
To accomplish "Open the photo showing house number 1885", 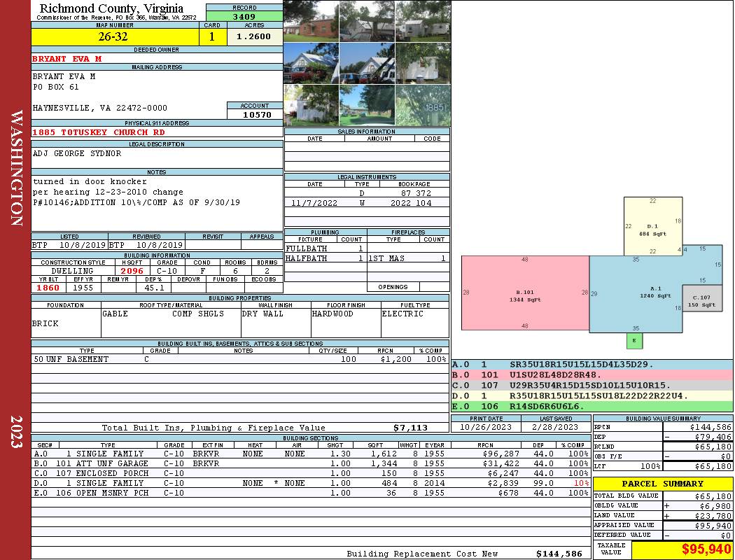I will click(423, 106).
